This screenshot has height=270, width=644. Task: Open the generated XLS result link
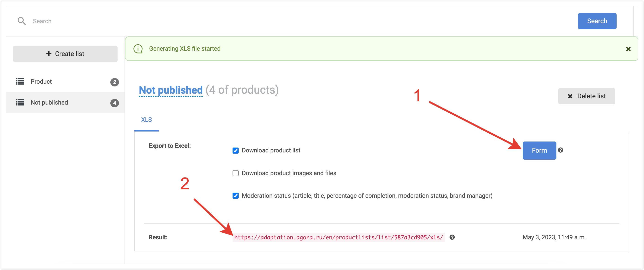click(x=338, y=237)
